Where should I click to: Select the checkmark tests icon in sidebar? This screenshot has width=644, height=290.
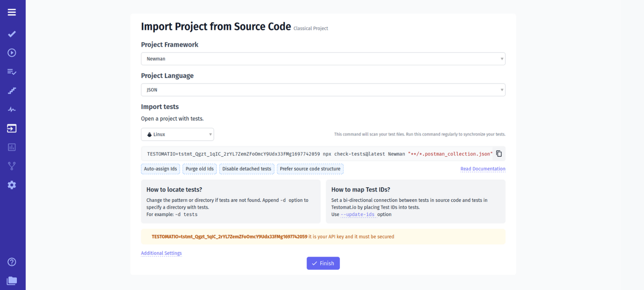(x=12, y=34)
